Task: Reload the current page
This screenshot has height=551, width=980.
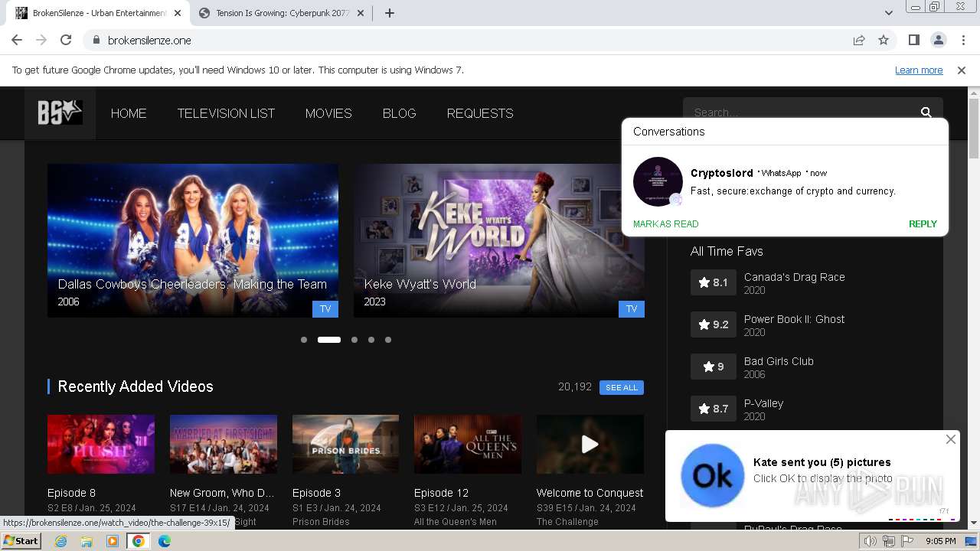Action: [x=66, y=40]
